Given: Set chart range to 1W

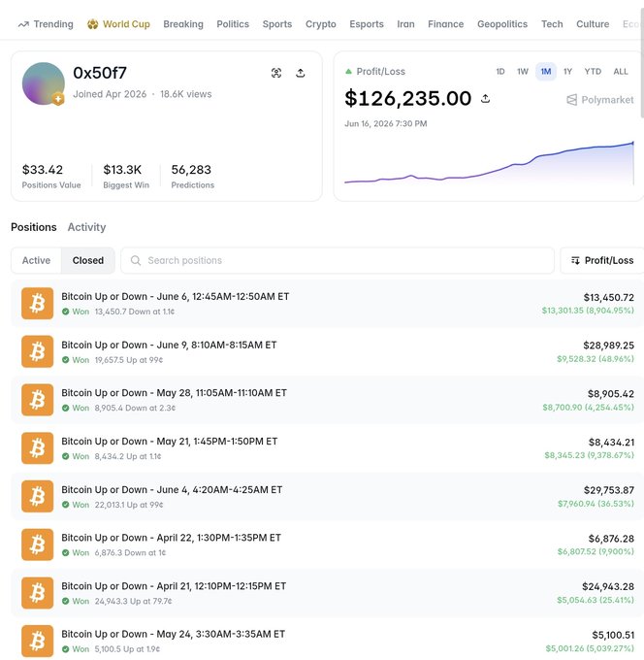Looking at the screenshot, I should pos(523,72).
